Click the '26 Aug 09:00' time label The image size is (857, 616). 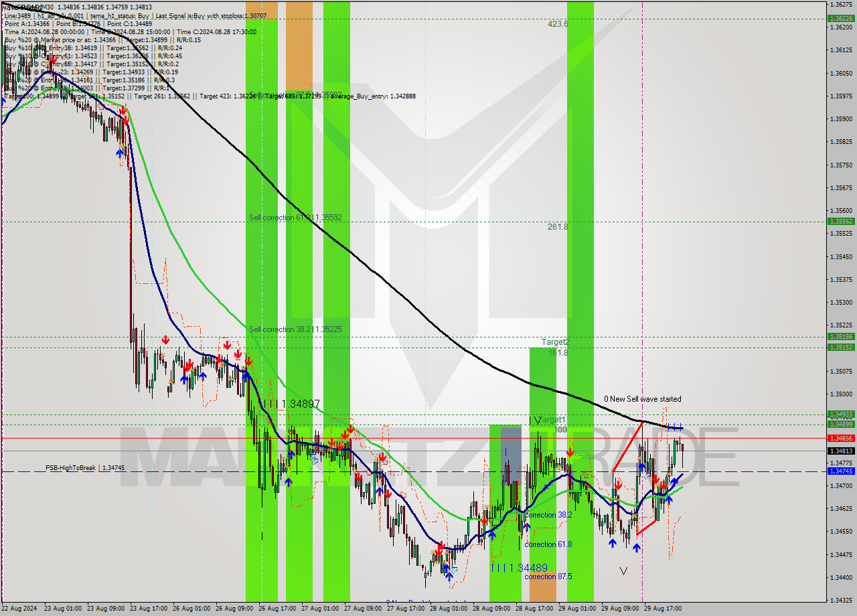coord(233,609)
